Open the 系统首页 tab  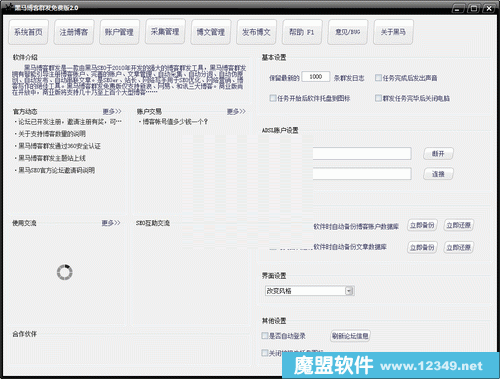click(28, 32)
